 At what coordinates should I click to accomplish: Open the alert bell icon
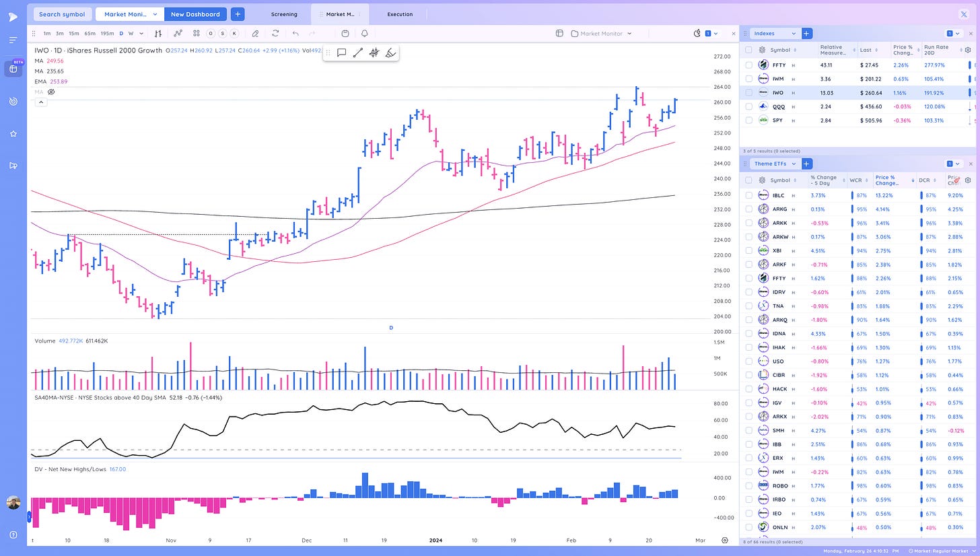tap(365, 33)
